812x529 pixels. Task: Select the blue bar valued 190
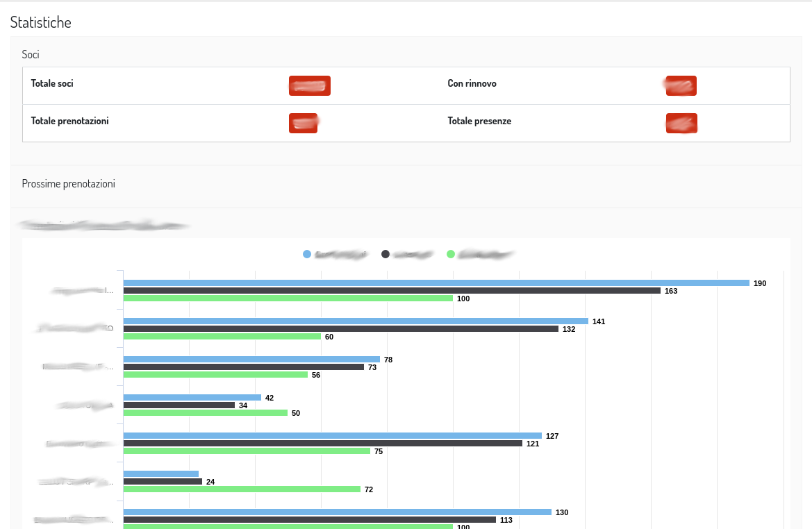pyautogui.click(x=436, y=283)
